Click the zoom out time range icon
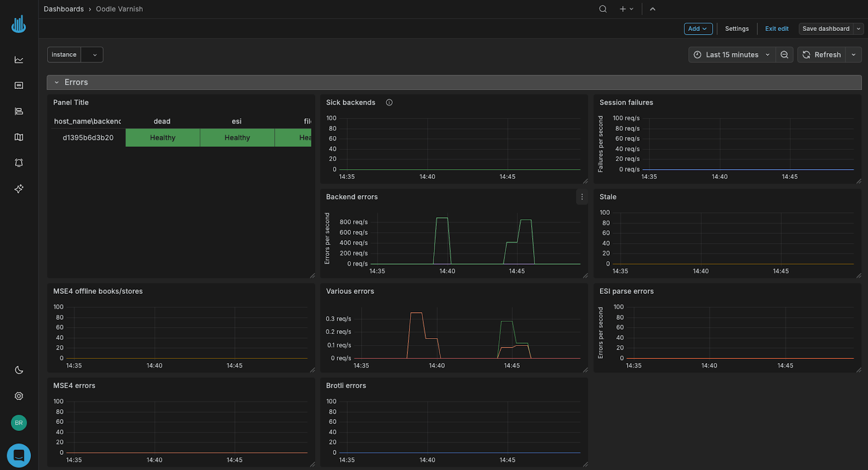Viewport: 868px width, 470px height. pos(784,55)
